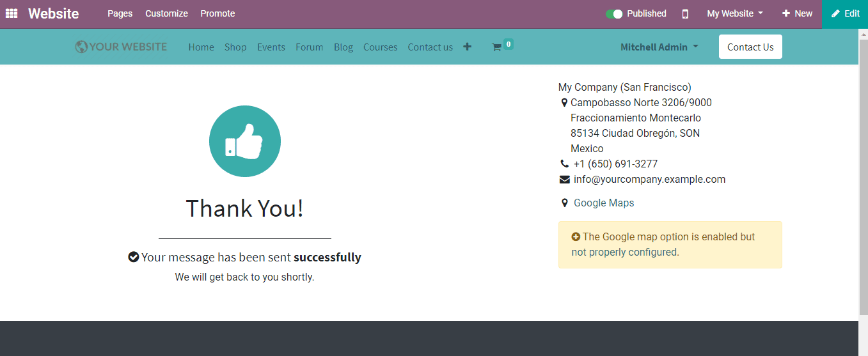Image resolution: width=868 pixels, height=356 pixels.
Task: Click the white Contact Us button
Action: tap(750, 47)
